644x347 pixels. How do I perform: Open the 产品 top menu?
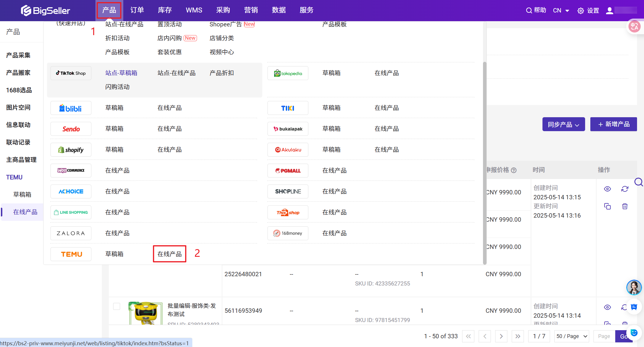pyautogui.click(x=109, y=10)
